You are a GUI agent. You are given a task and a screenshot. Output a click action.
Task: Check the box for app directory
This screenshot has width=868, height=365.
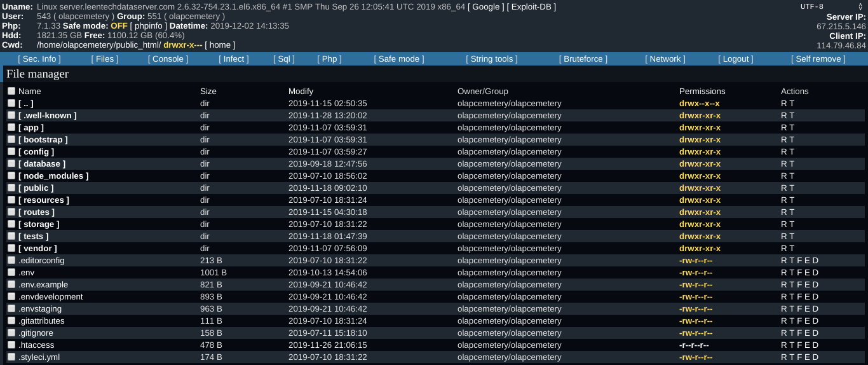click(11, 127)
